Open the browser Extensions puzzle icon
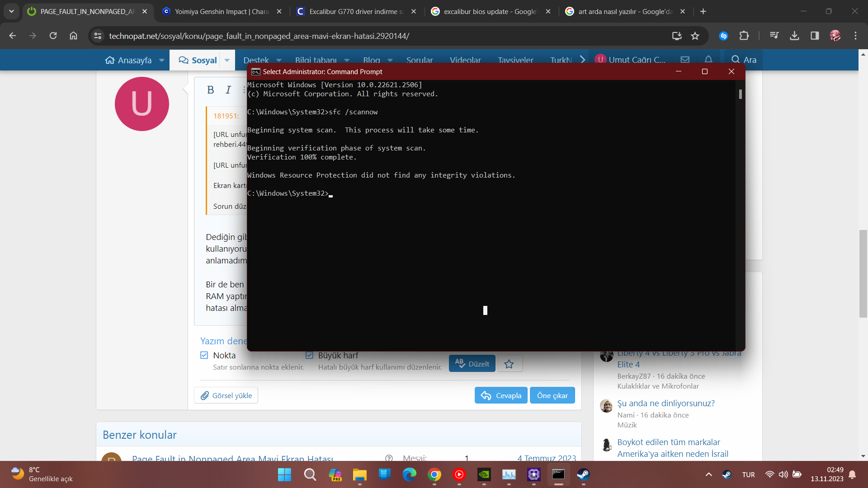The image size is (868, 488). pos(744,36)
